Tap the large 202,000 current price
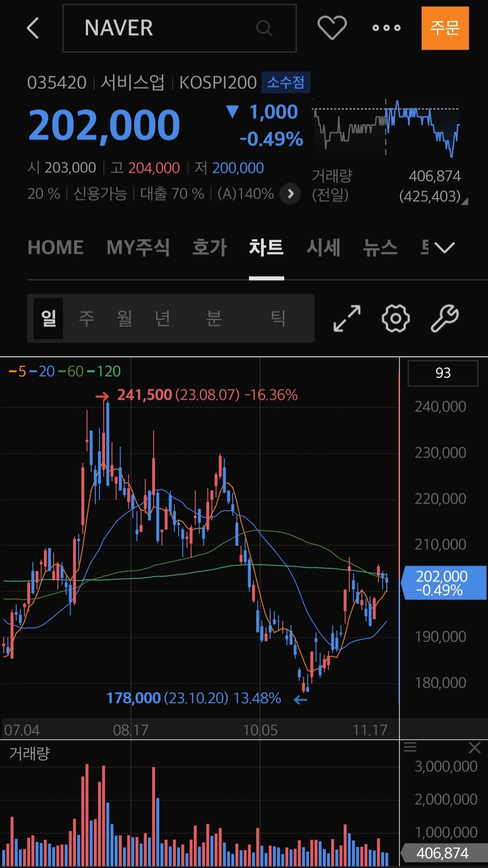Viewport: 488px width, 868px height. tap(104, 126)
